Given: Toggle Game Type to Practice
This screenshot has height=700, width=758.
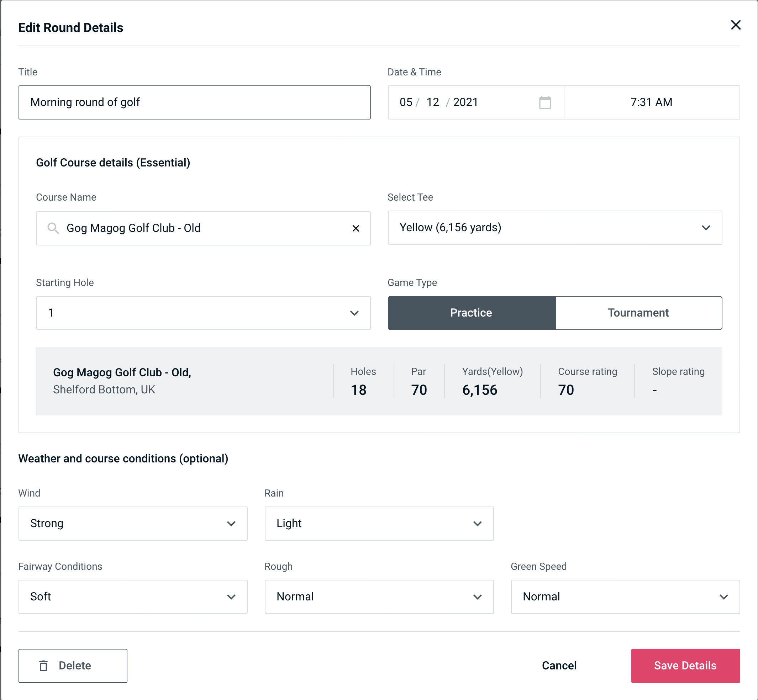Looking at the screenshot, I should pyautogui.click(x=471, y=313).
